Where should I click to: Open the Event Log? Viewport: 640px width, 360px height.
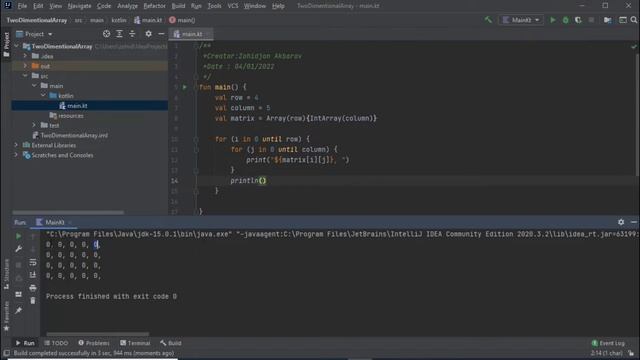coord(608,343)
